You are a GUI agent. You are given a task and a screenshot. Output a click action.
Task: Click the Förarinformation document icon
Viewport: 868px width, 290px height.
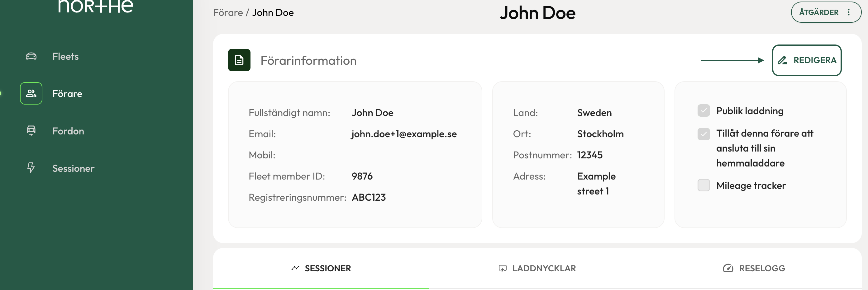coord(239,60)
